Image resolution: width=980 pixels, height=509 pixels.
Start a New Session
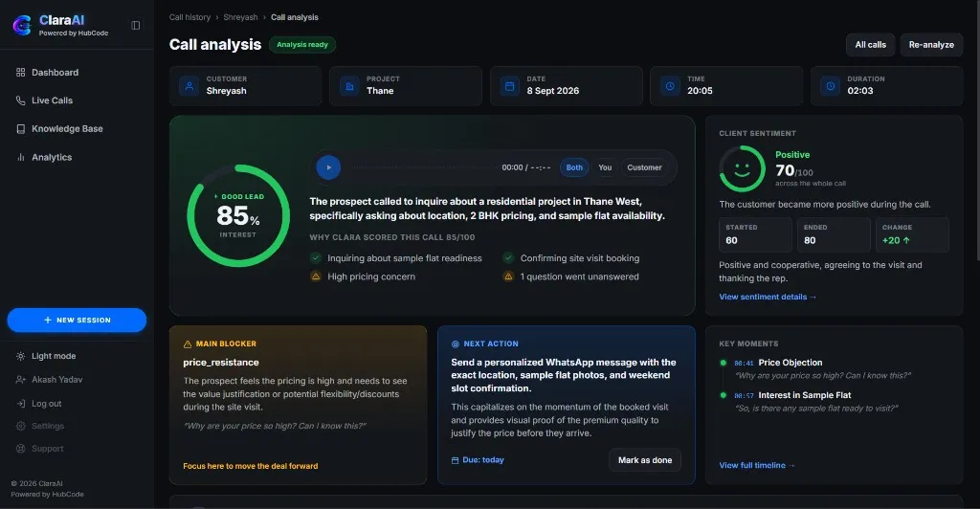point(77,320)
